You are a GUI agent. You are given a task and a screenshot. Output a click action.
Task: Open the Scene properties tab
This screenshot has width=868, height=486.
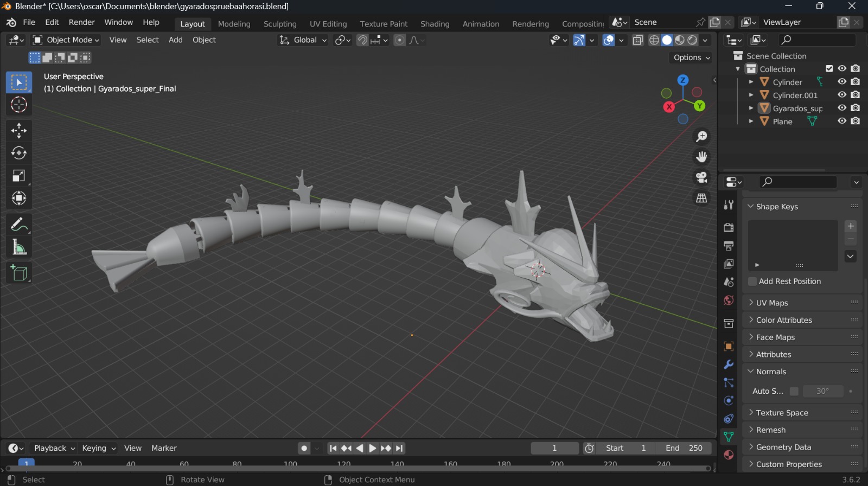click(x=729, y=282)
